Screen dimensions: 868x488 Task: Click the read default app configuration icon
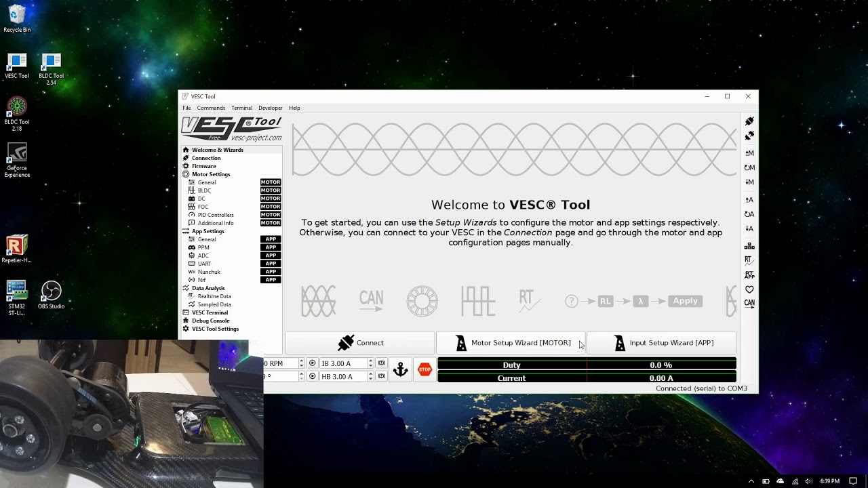pos(749,214)
